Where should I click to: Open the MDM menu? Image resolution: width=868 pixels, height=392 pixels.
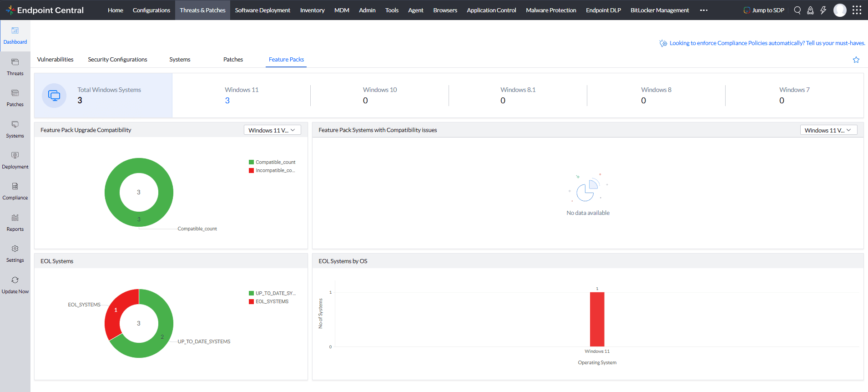pos(342,10)
